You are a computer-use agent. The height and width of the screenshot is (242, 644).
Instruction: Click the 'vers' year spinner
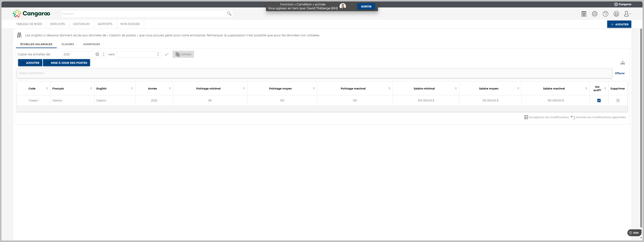coord(158,54)
